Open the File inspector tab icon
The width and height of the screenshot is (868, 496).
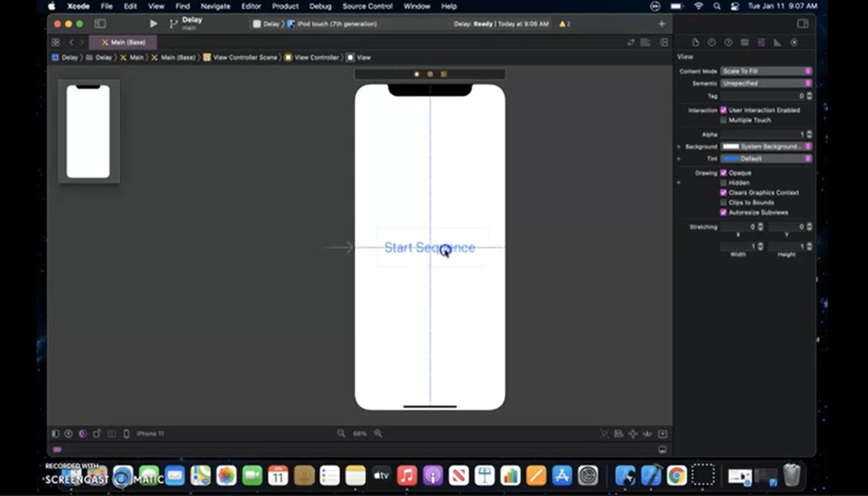point(696,42)
